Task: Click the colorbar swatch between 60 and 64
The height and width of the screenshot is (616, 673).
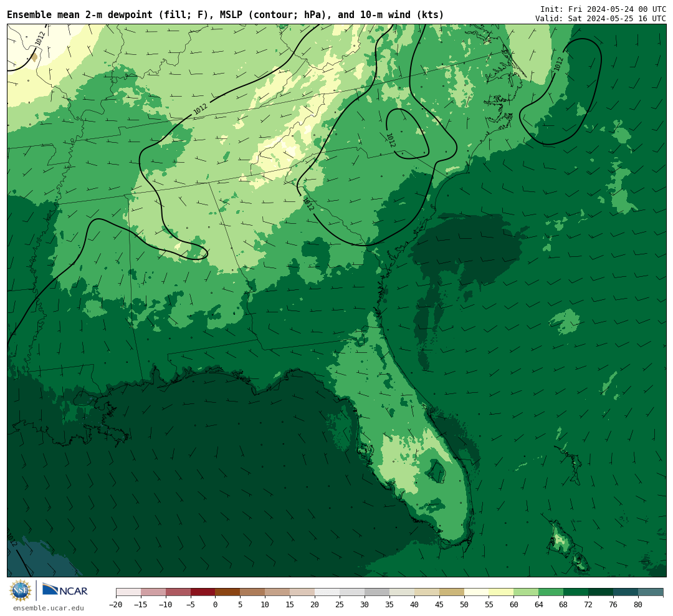Action: point(527,592)
